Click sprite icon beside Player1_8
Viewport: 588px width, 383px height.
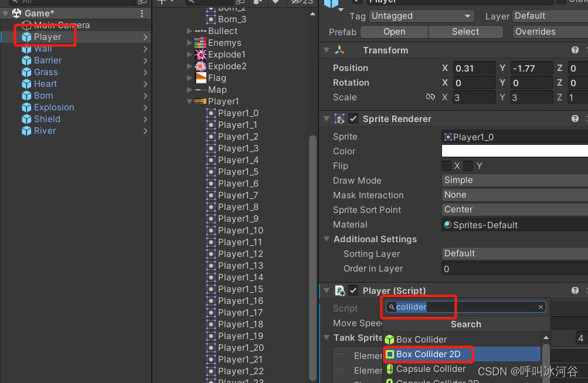pos(211,207)
